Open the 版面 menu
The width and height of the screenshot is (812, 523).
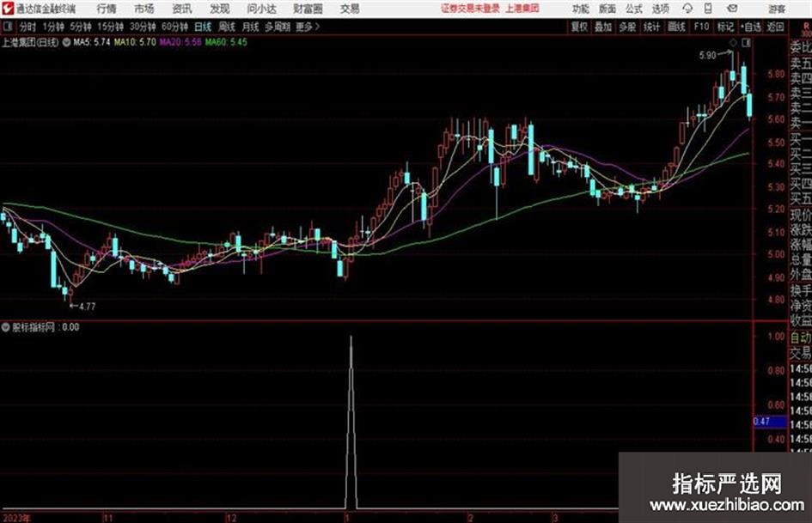[x=607, y=9]
